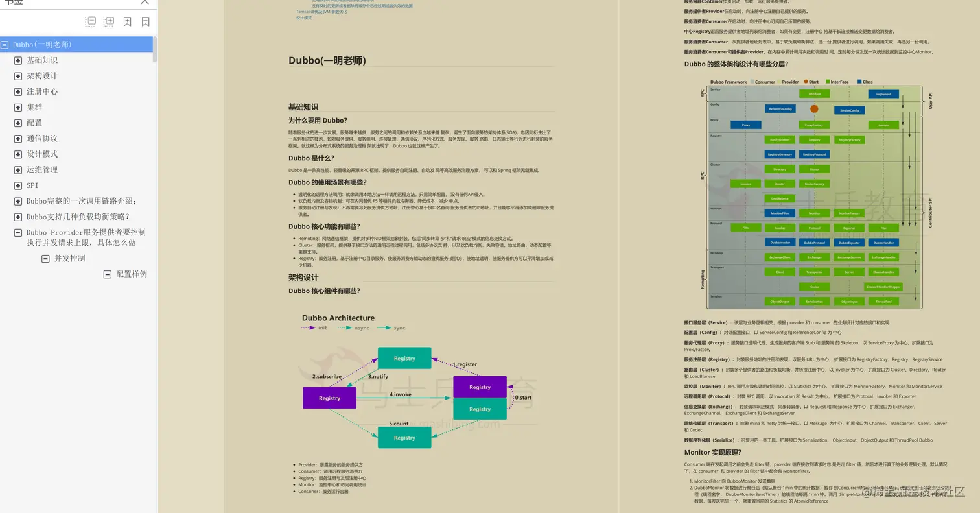
Task: Open the 架构设计 bookmark
Action: [x=42, y=76]
